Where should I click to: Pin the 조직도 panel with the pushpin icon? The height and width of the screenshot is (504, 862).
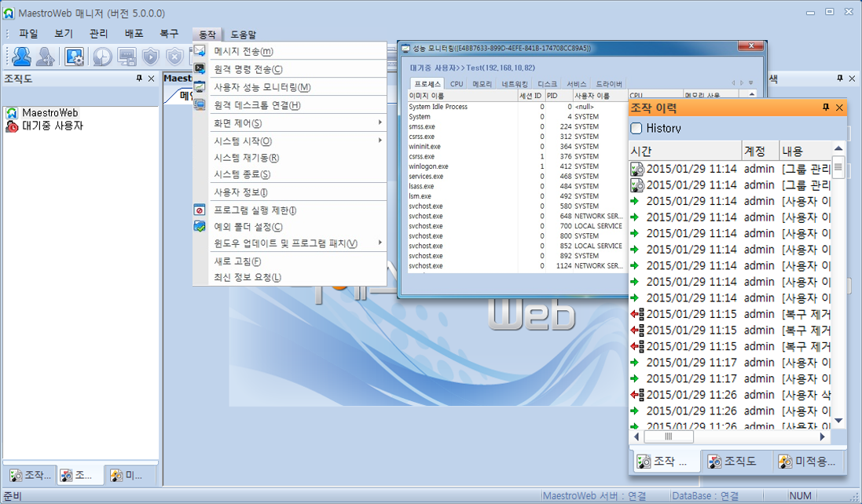click(x=138, y=79)
